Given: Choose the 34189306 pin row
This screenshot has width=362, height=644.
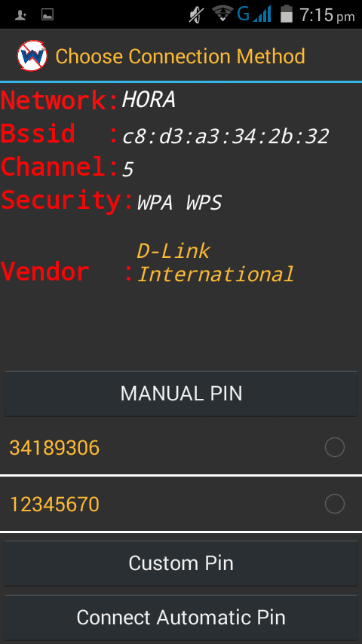Looking at the screenshot, I should pyautogui.click(x=181, y=447).
